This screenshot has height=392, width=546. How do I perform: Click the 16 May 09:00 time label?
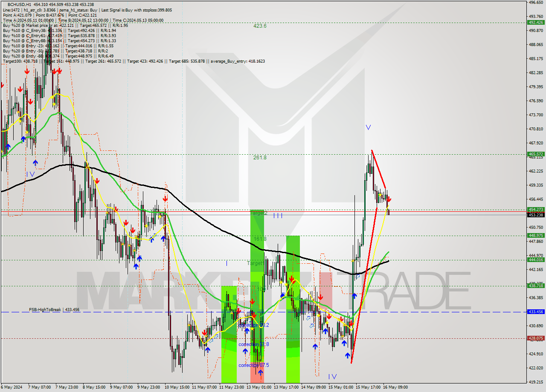tap(395, 387)
